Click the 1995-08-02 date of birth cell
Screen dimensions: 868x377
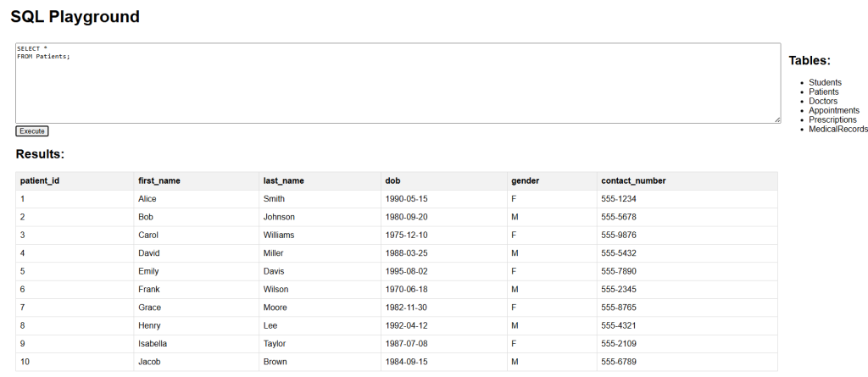point(444,271)
